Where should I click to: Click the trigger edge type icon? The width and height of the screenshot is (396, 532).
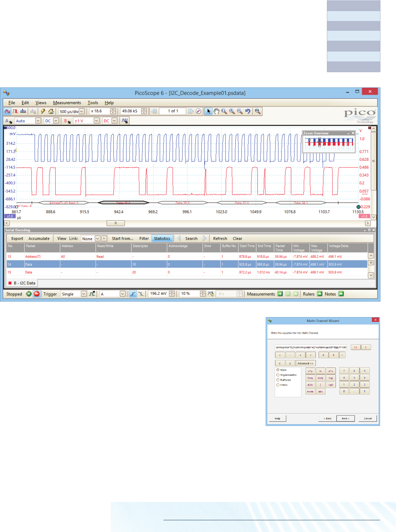[92, 294]
